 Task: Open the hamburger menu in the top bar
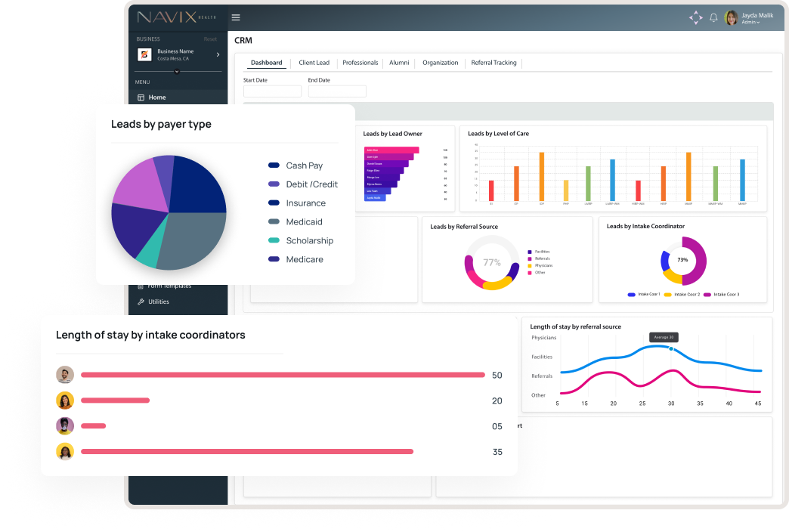(x=236, y=17)
